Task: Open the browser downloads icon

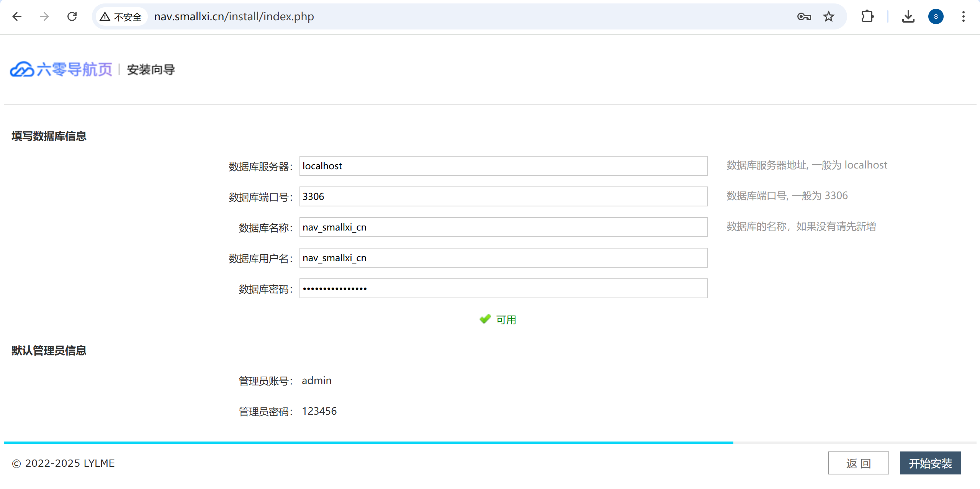Action: coord(908,16)
